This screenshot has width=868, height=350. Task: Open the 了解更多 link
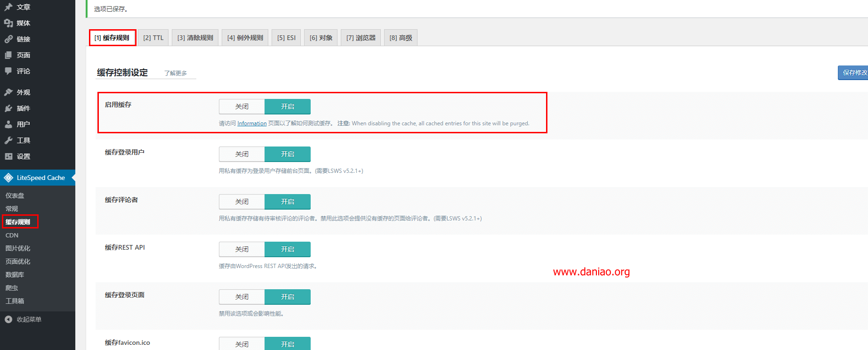176,73
